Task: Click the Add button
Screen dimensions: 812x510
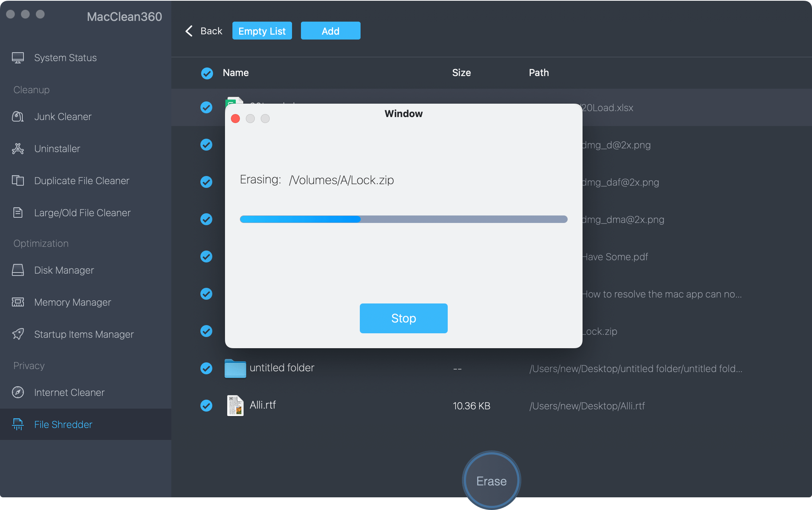Action: coord(330,31)
